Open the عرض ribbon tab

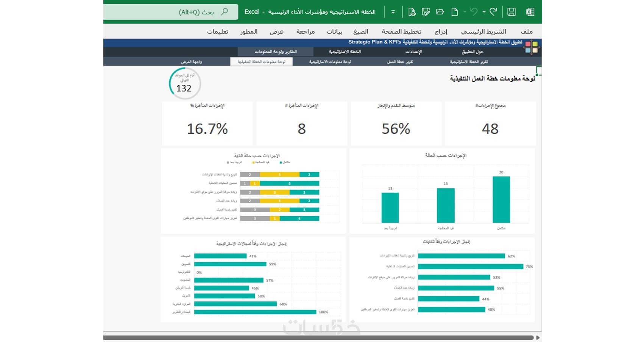(x=277, y=31)
